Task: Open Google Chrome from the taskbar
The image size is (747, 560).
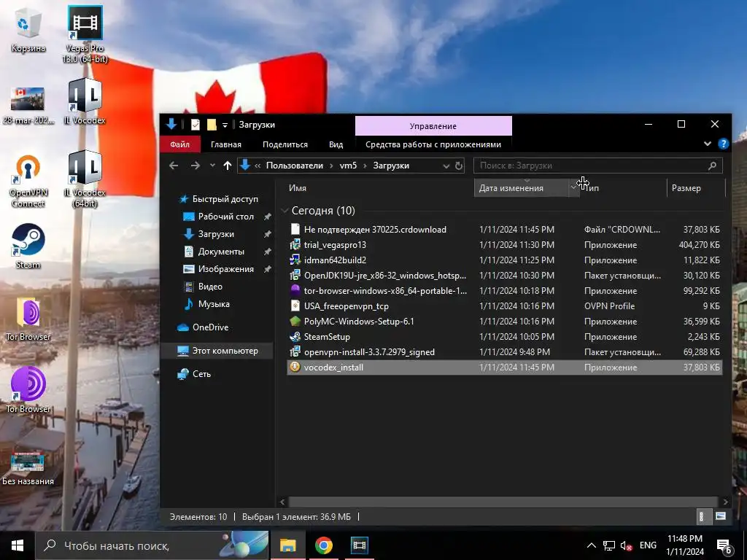Action: 323,545
